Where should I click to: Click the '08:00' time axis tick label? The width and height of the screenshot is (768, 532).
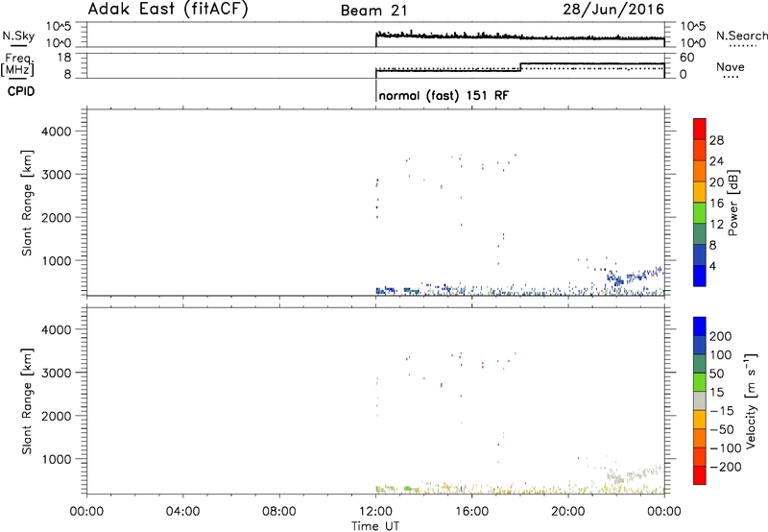coord(279,512)
